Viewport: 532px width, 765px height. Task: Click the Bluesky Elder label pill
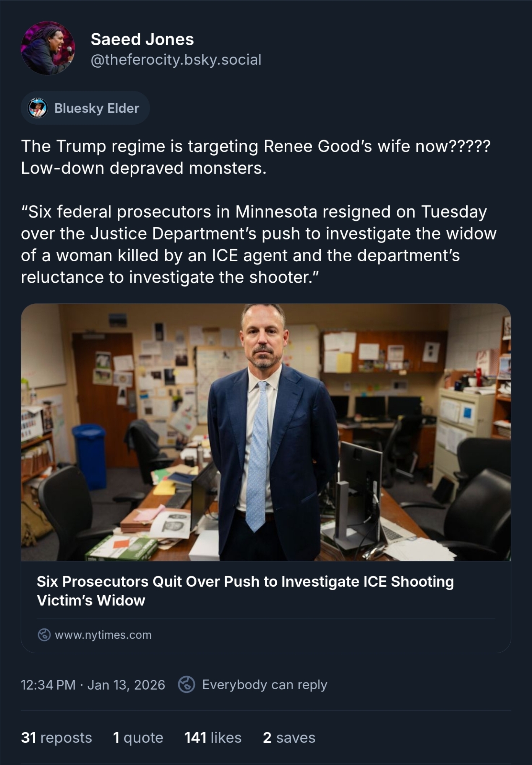[x=85, y=108]
